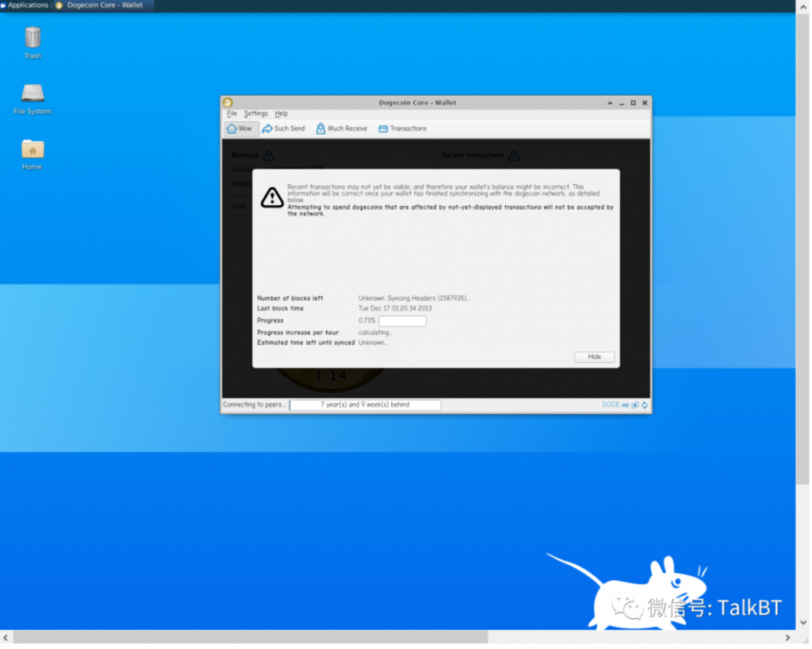Click the 'Unknown...' estimated time value
Screen dimensions: 812x649
(373, 342)
